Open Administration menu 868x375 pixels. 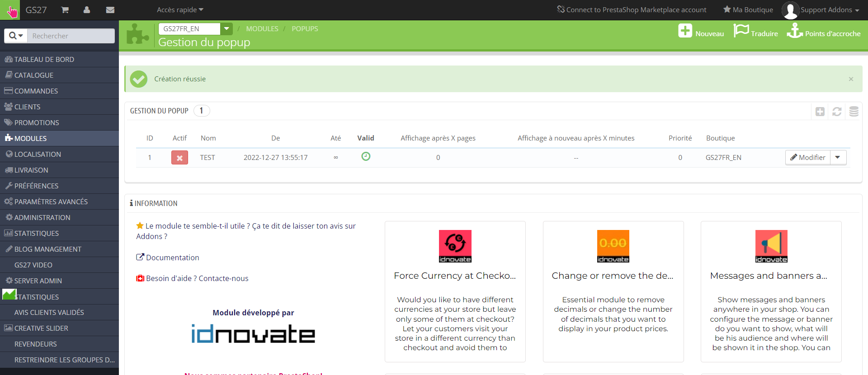pyautogui.click(x=59, y=217)
